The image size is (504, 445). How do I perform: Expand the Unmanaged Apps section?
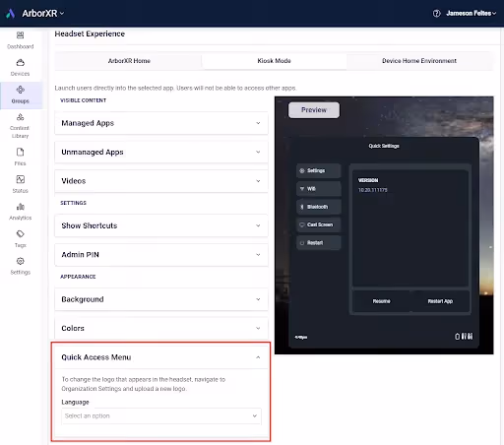click(x=161, y=152)
